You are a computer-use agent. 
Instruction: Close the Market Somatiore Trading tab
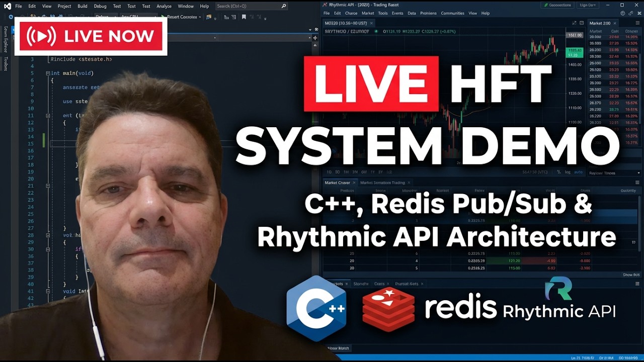coord(409,183)
